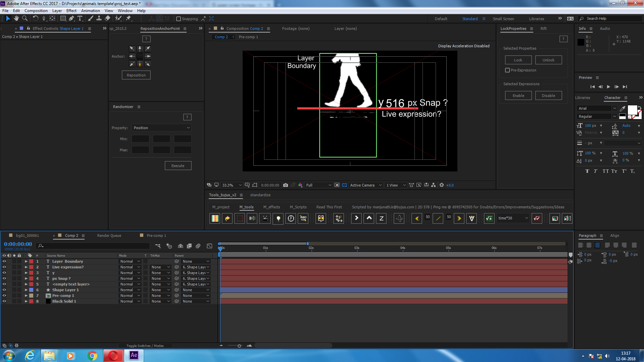Open the Property dropdown showing Position
This screenshot has height=362, width=644.
coord(161,128)
